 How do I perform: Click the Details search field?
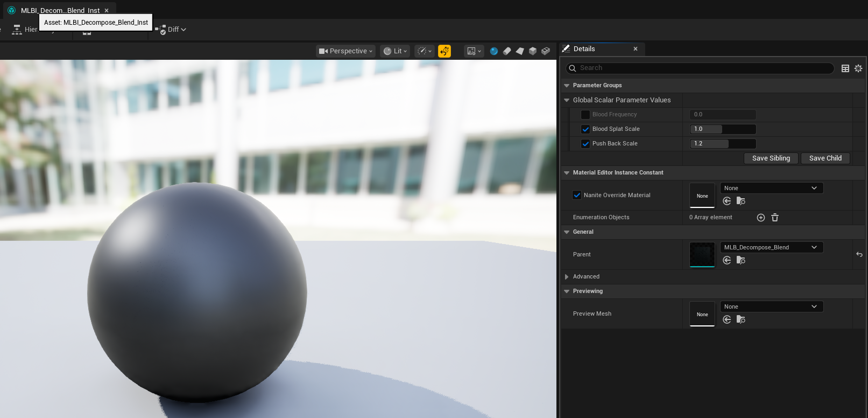[700, 68]
